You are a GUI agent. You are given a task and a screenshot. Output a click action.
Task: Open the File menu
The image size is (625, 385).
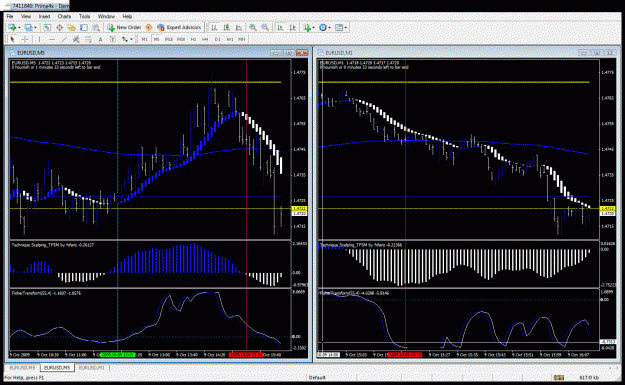pyautogui.click(x=10, y=16)
